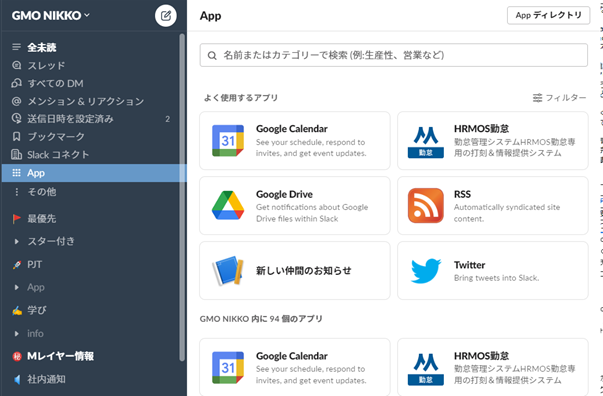Click the app search input field
The image size is (603, 396).
[x=393, y=55]
